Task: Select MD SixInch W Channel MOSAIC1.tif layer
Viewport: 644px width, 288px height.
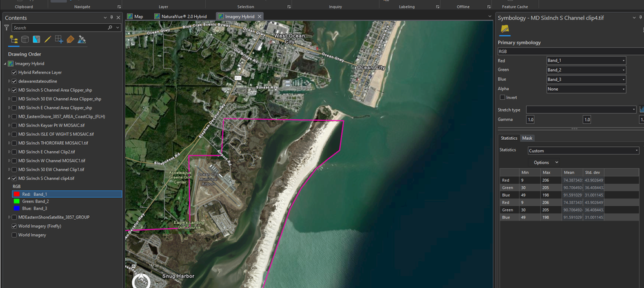Action: point(52,161)
